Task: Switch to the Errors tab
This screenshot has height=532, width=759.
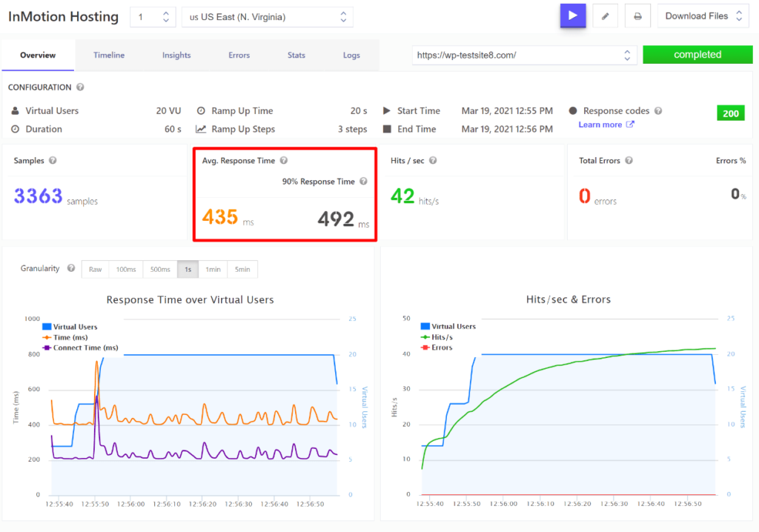Action: pyautogui.click(x=239, y=54)
